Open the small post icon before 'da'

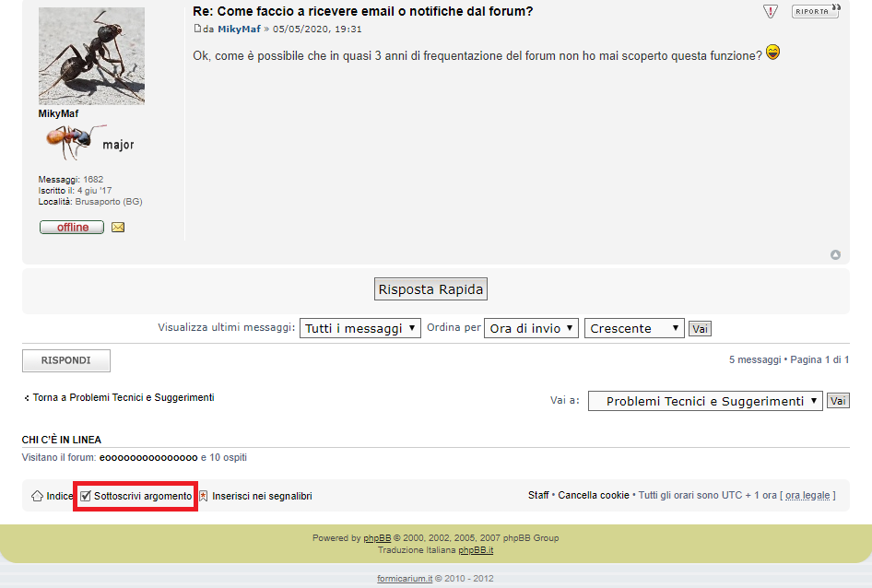click(197, 29)
